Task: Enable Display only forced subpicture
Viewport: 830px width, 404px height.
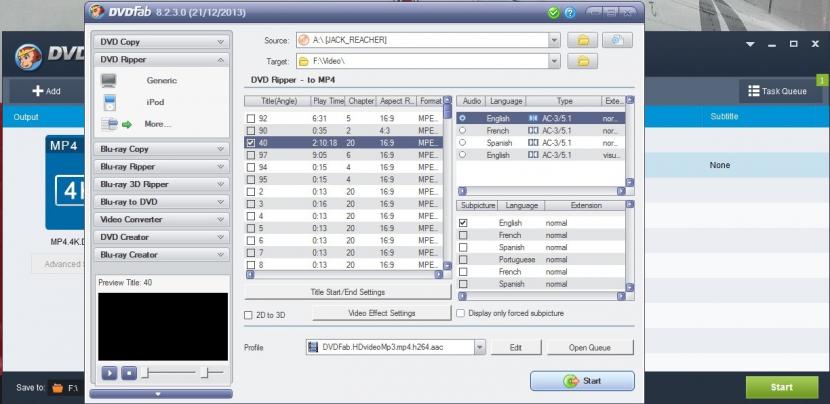Action: (461, 313)
